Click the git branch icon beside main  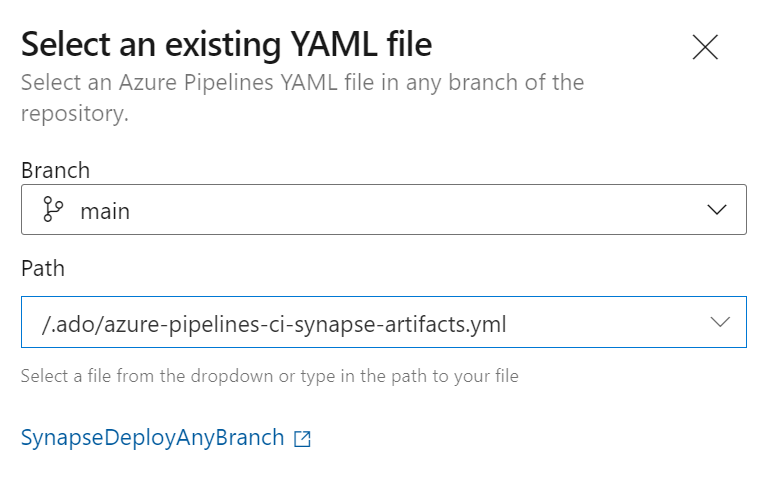coord(53,210)
